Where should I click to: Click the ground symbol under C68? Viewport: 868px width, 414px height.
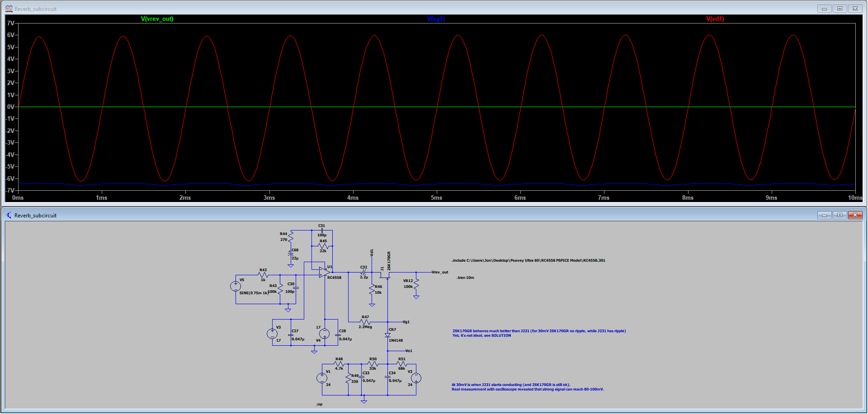(x=291, y=265)
